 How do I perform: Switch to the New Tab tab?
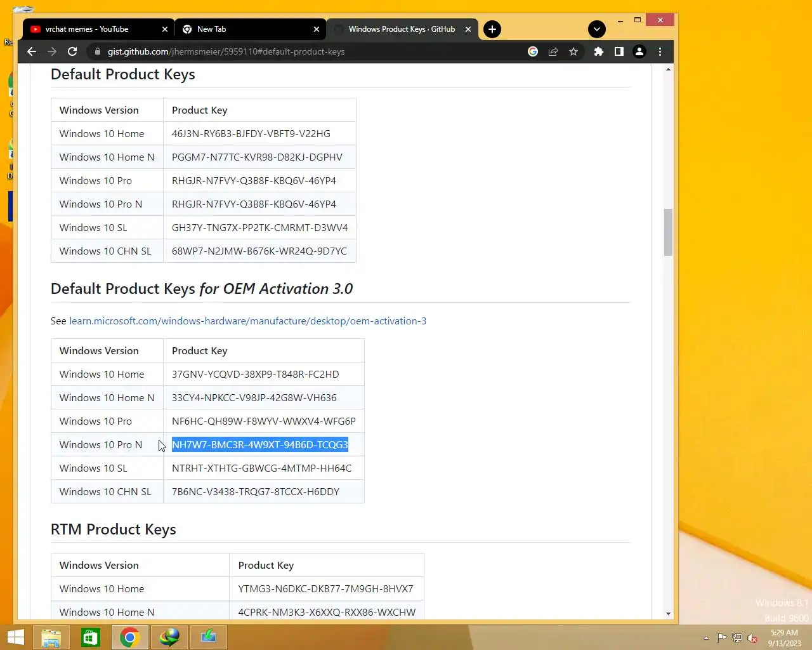coord(249,29)
